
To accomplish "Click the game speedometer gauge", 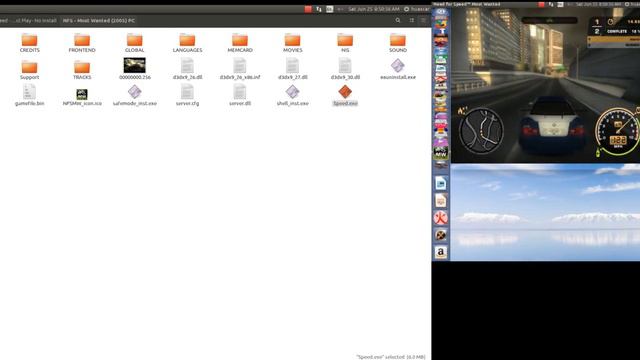I will [x=618, y=133].
